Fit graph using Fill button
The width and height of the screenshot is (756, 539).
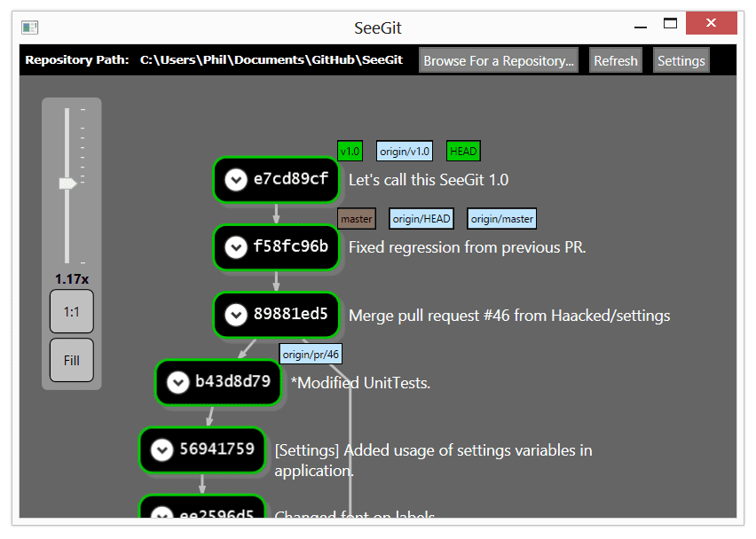72,360
